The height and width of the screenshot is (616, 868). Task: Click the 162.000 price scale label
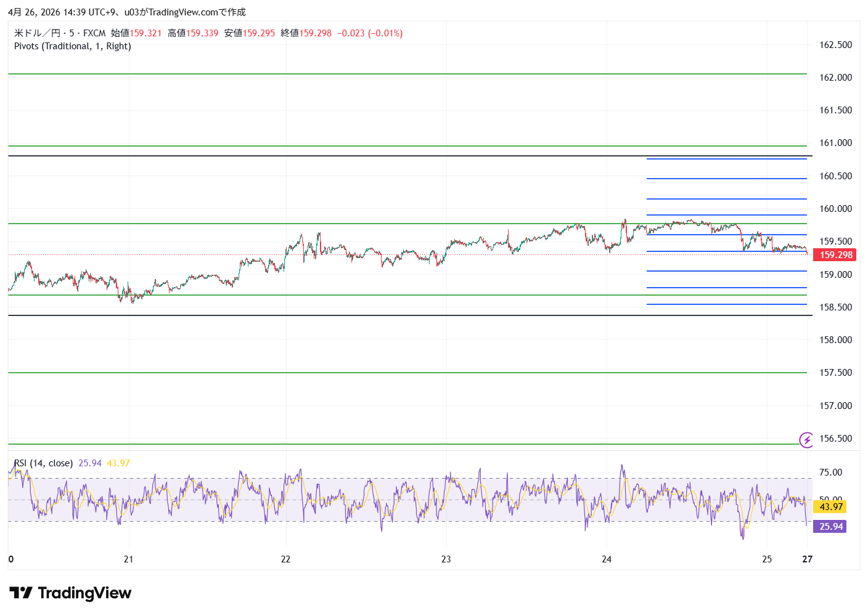click(x=835, y=78)
